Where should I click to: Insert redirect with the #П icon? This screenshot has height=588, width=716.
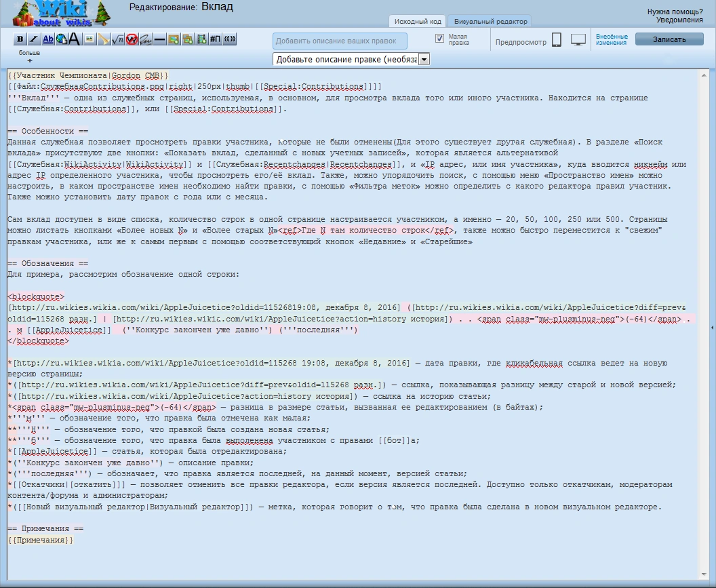pyautogui.click(x=216, y=39)
